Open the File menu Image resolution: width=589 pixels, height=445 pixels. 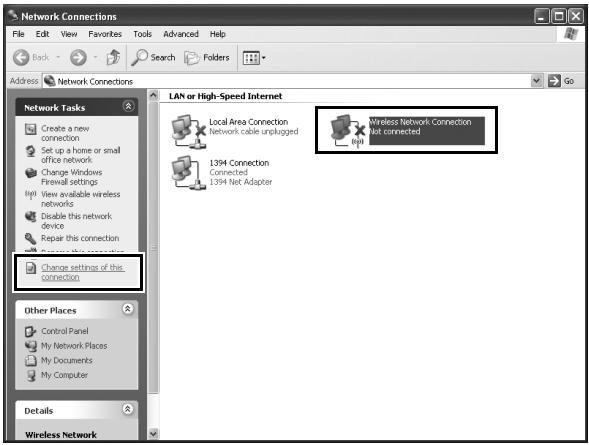[x=18, y=34]
